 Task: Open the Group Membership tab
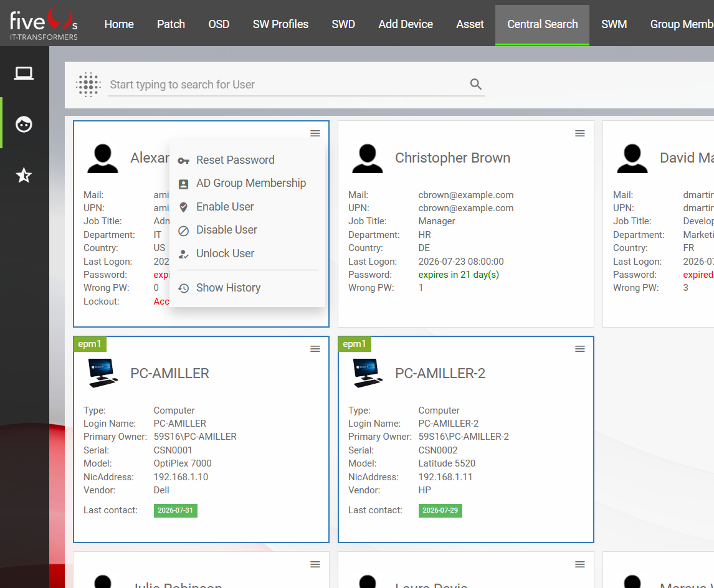tap(682, 24)
